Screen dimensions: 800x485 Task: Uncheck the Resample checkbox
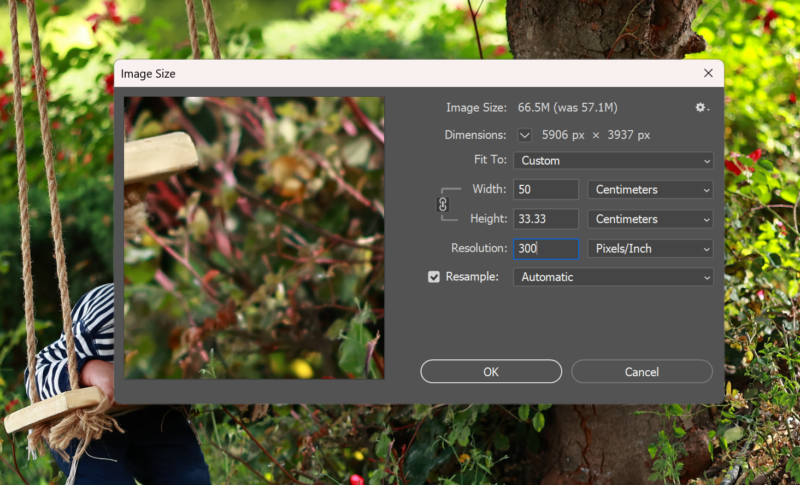coord(434,277)
